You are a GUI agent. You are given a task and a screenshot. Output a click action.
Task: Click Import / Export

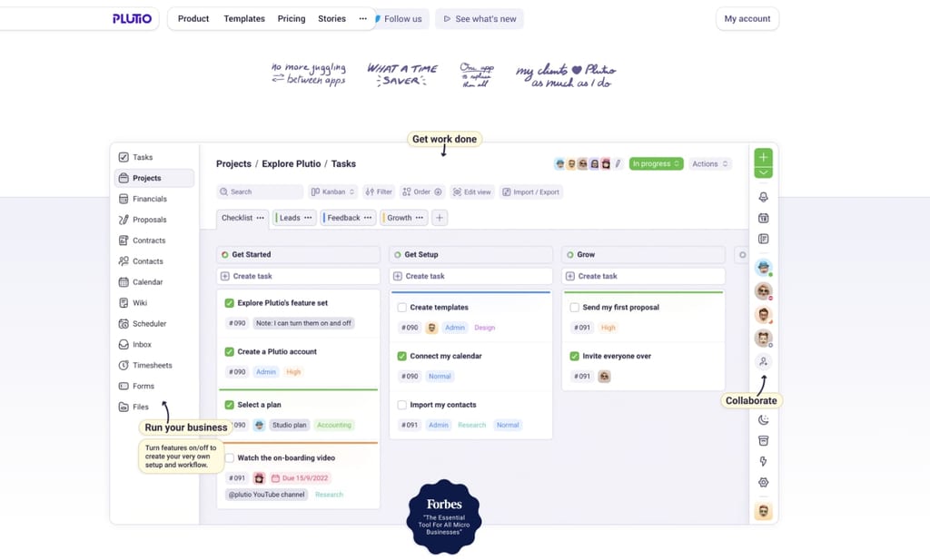[530, 192]
